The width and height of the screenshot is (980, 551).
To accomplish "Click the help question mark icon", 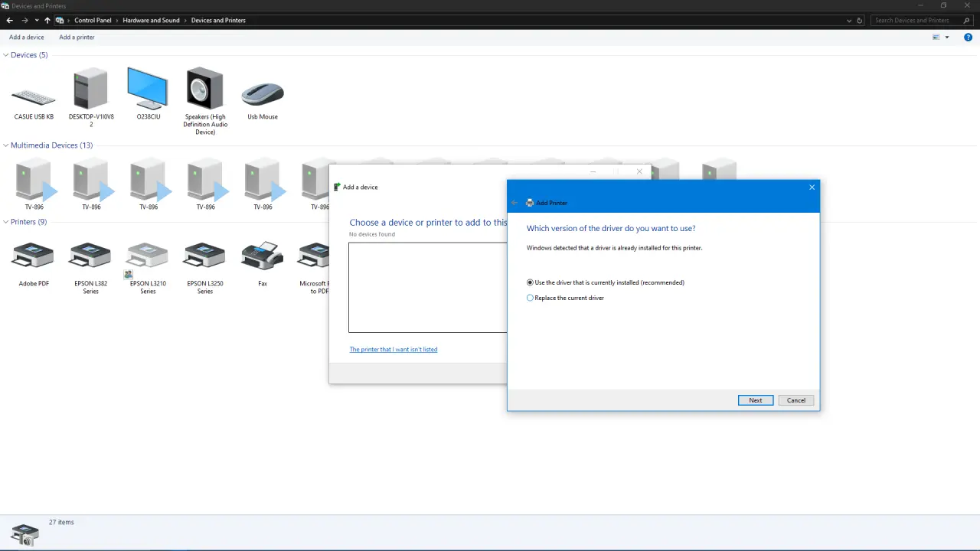I will point(968,37).
